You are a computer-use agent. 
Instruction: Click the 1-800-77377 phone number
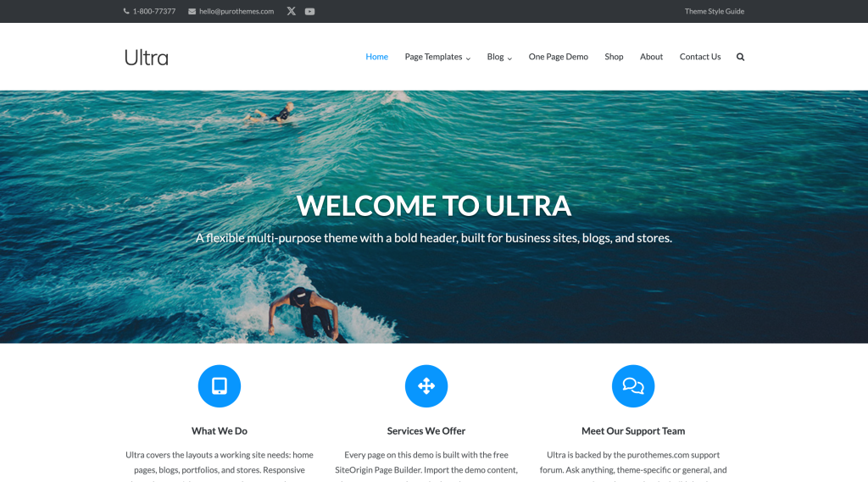point(154,11)
